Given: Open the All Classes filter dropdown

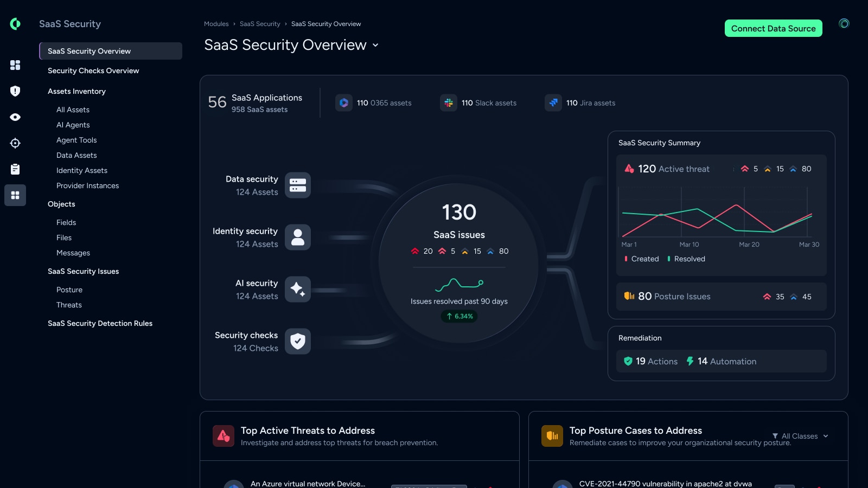Looking at the screenshot, I should 800,436.
